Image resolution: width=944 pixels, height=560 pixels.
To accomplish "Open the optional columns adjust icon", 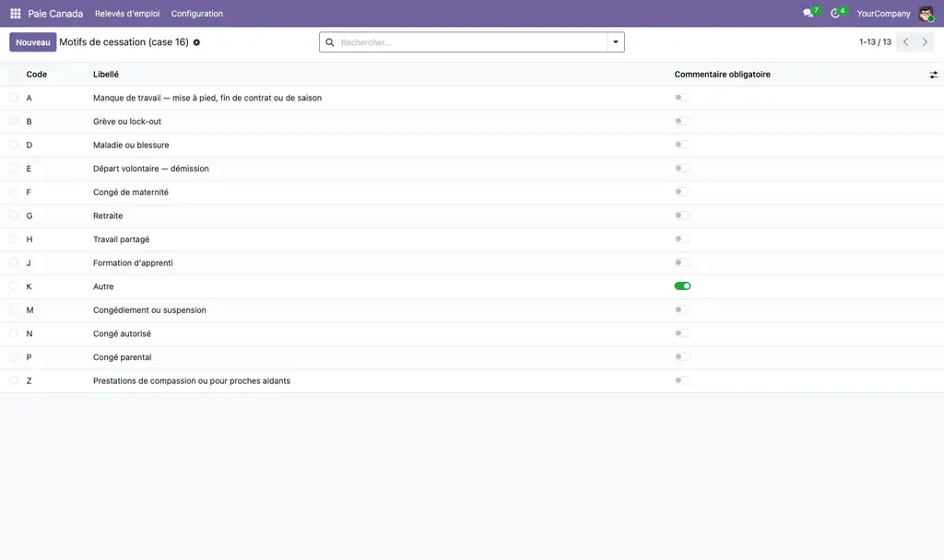I will [933, 75].
